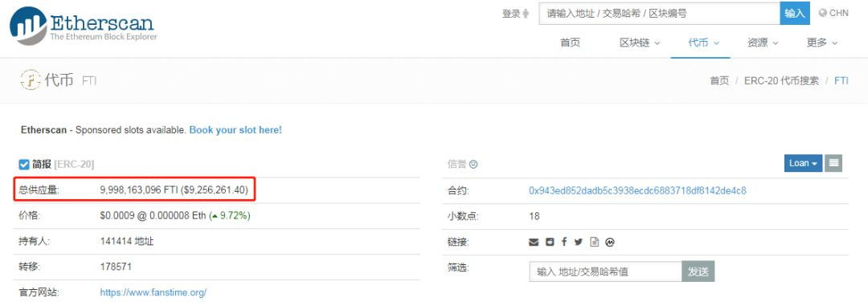Click Book your slot here! link

click(235, 130)
